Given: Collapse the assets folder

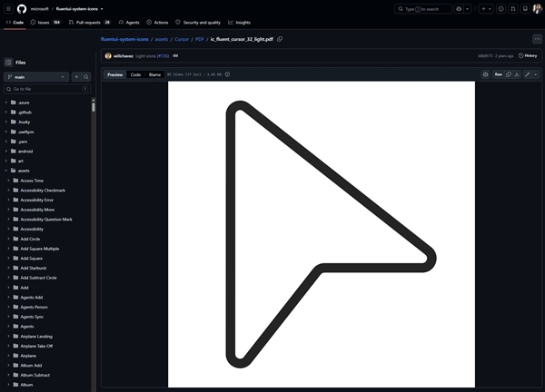Looking at the screenshot, I should [x=6, y=171].
